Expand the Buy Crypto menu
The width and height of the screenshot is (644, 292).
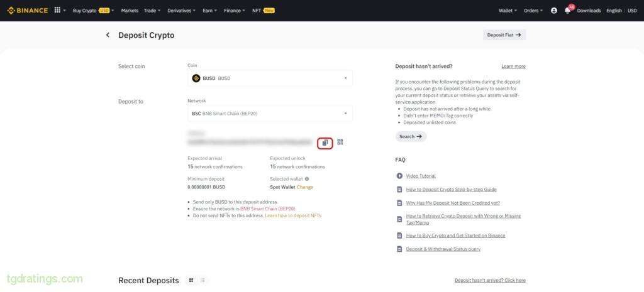click(x=93, y=11)
